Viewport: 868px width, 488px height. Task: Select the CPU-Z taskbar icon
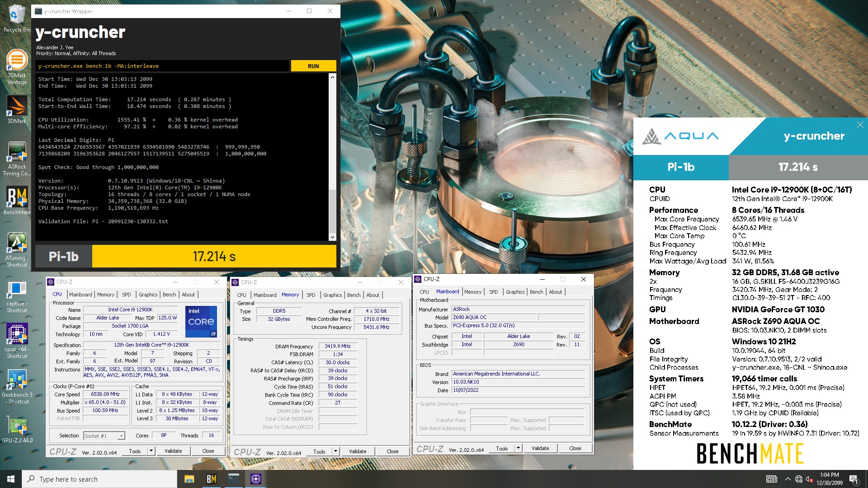click(x=255, y=479)
